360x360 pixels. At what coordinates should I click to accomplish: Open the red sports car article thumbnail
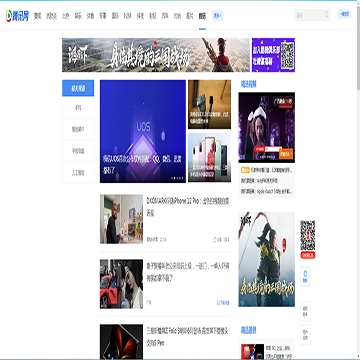(121, 284)
